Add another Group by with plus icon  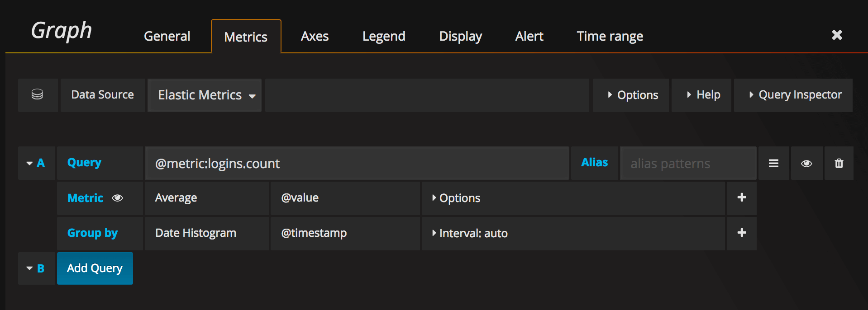coord(741,233)
